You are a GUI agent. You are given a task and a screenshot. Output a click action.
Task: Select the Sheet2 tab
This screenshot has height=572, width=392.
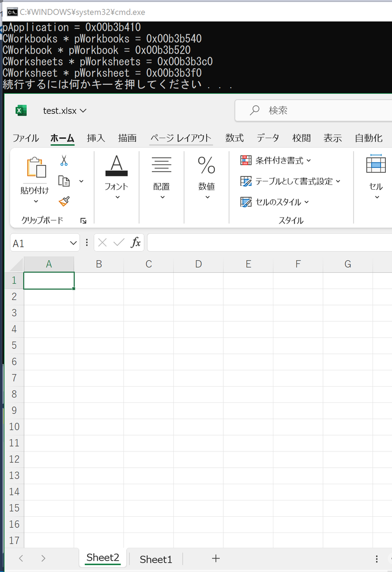pyautogui.click(x=103, y=558)
